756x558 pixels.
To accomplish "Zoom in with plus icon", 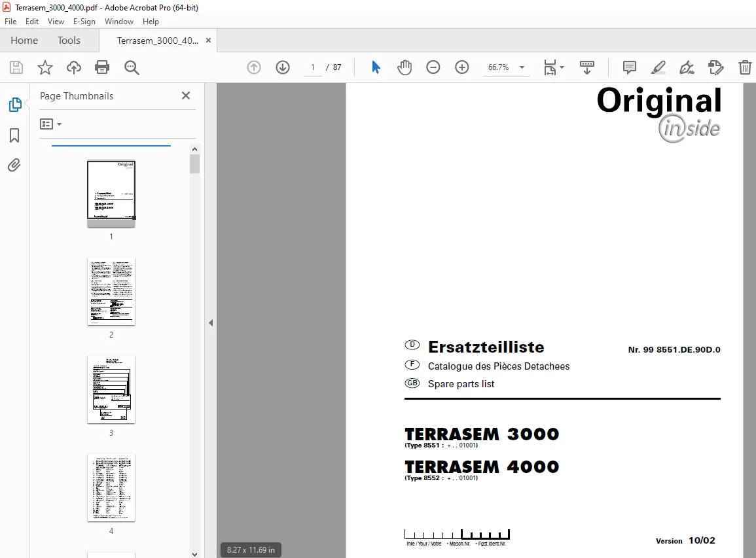I will (462, 67).
